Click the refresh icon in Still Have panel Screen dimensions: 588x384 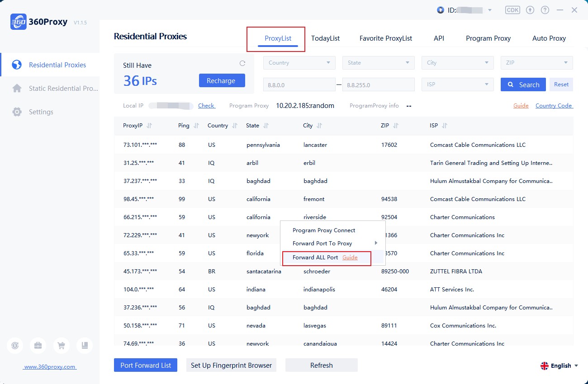coord(242,63)
